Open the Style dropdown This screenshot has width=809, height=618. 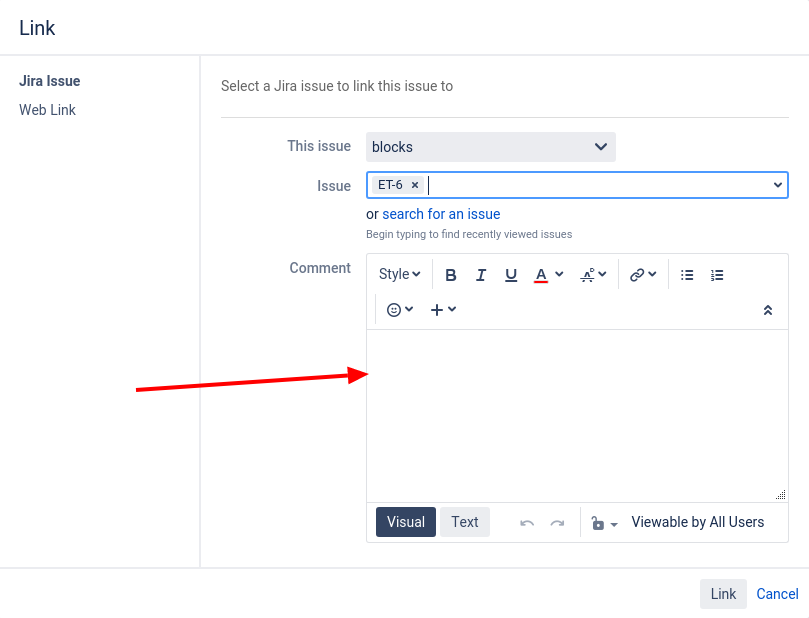[399, 274]
